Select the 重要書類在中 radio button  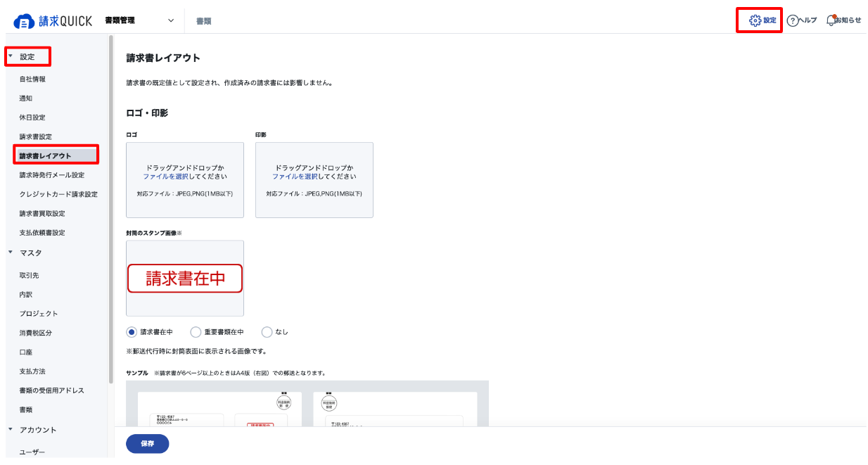196,332
